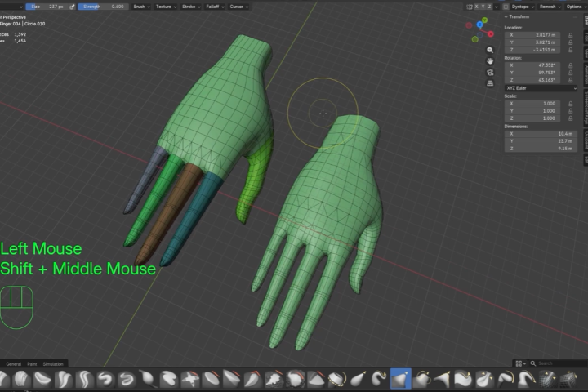Open the Stroke dropdown
This screenshot has width=588, height=392.
click(191, 7)
